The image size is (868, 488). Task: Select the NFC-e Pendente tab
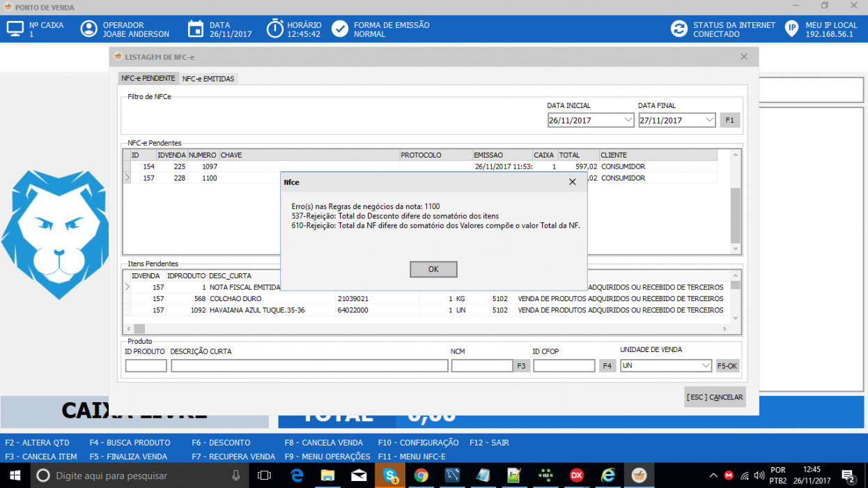tap(148, 79)
